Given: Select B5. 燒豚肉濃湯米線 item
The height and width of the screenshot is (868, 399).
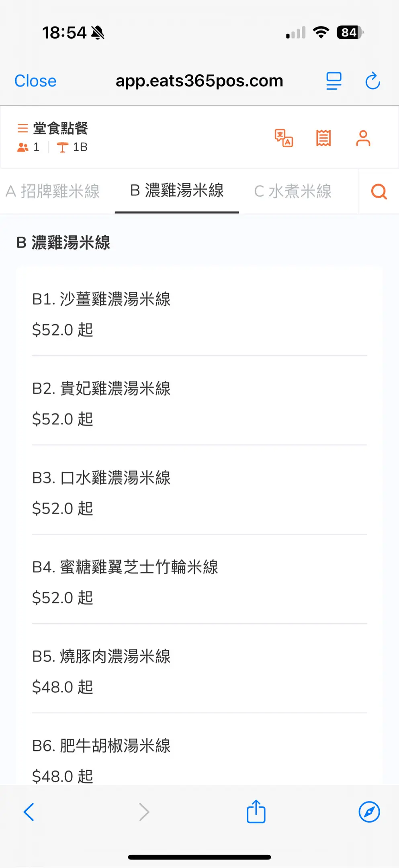Looking at the screenshot, I should pos(101,656).
